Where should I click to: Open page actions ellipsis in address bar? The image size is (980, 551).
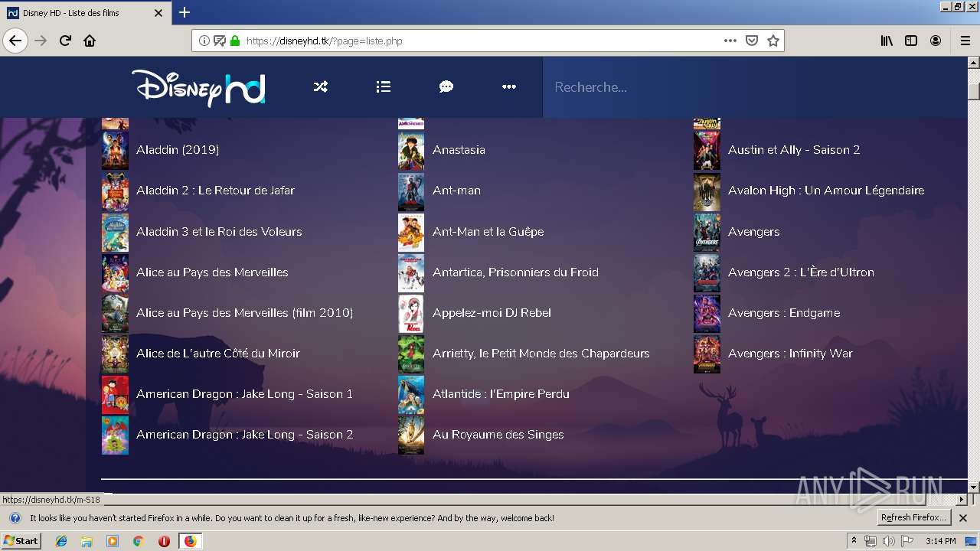730,41
